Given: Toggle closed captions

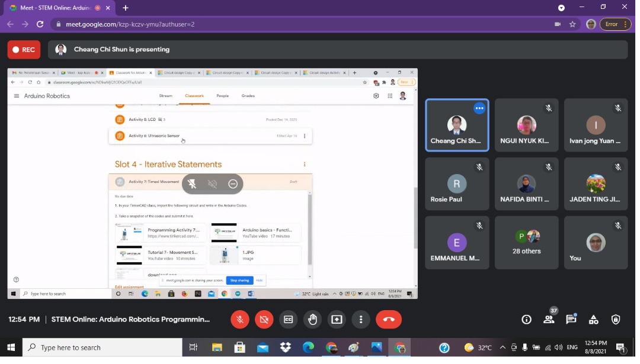Looking at the screenshot, I should [x=288, y=320].
